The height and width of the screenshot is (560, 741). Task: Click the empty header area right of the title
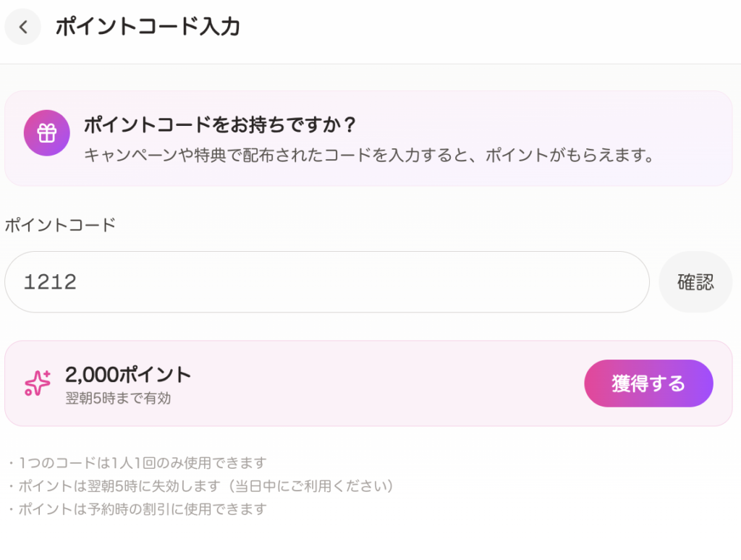492,27
